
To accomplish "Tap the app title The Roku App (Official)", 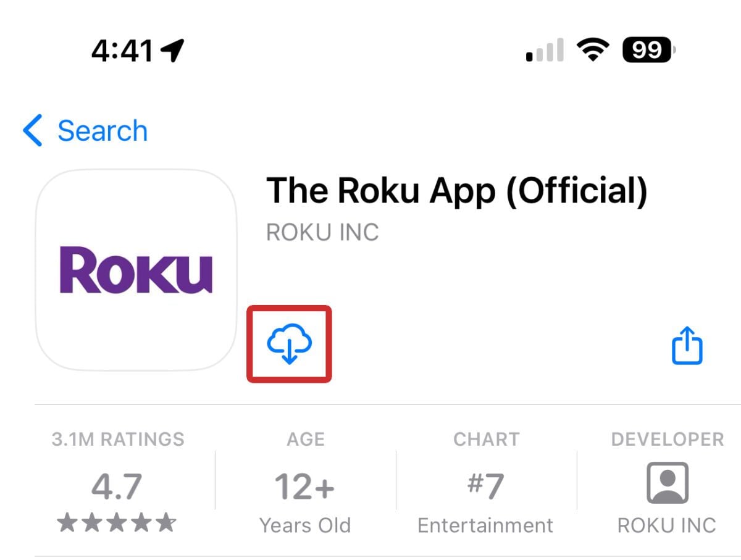I will 457,191.
